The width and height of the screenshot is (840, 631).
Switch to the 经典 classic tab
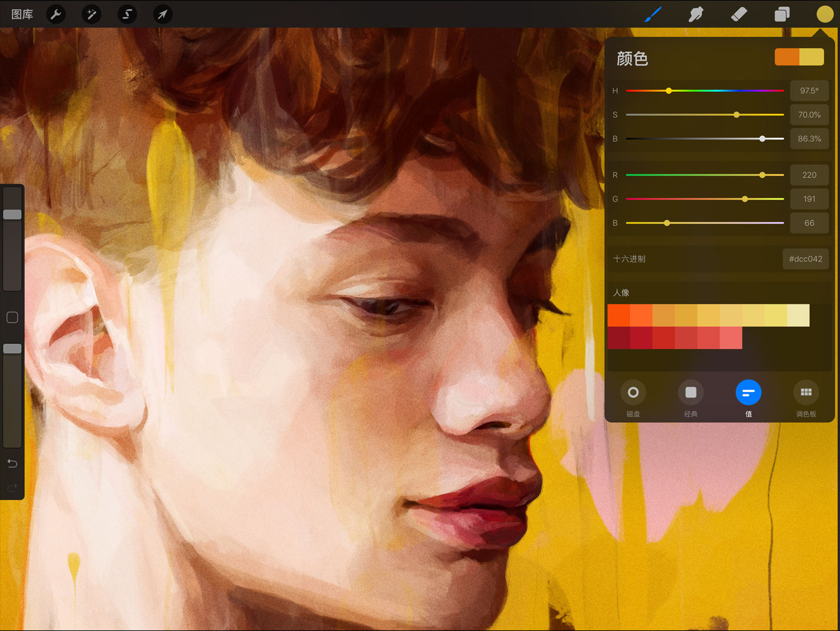[691, 398]
